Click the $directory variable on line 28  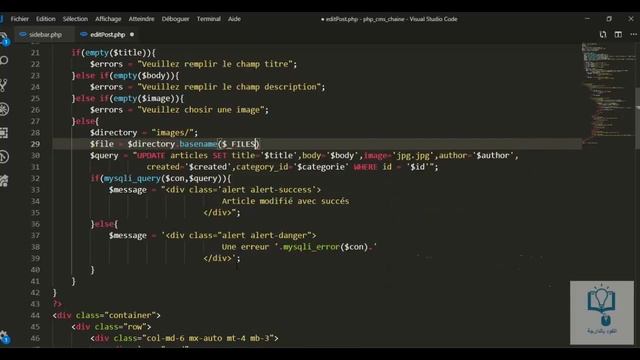(x=114, y=133)
